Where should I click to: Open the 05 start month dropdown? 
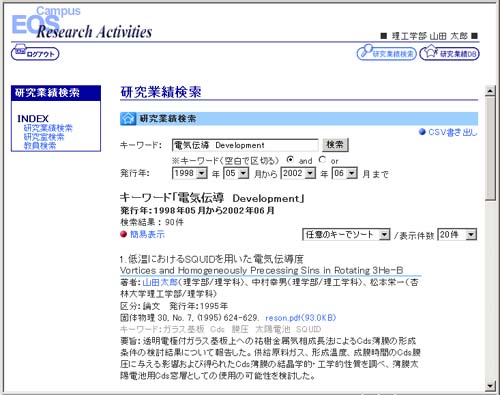[236, 173]
